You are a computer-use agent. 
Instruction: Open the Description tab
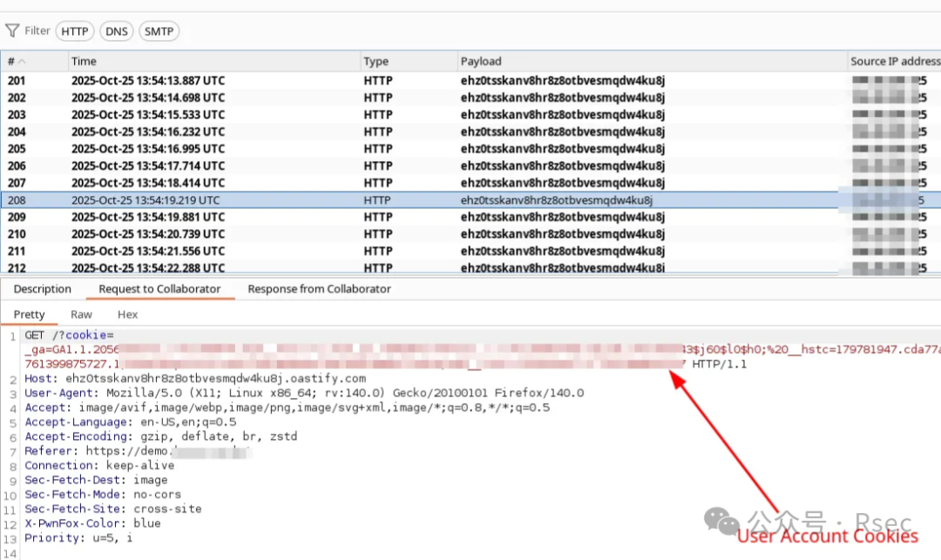coord(43,289)
